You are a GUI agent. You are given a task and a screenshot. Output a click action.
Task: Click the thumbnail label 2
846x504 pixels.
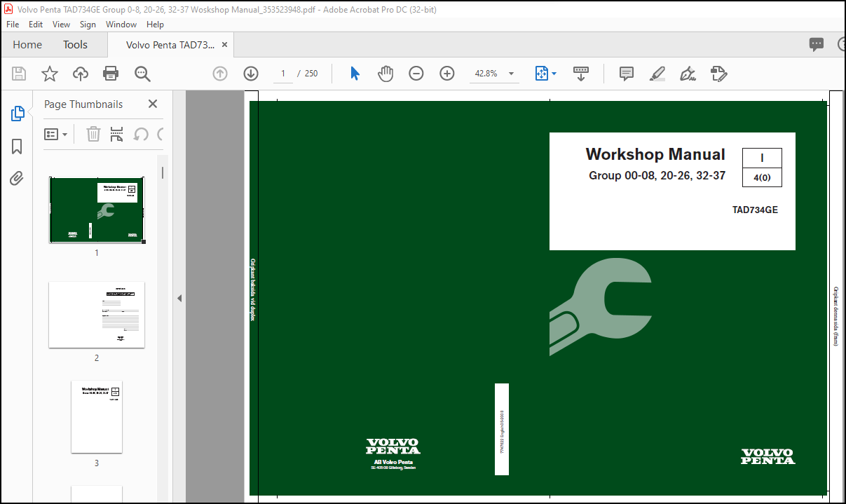pyautogui.click(x=97, y=358)
